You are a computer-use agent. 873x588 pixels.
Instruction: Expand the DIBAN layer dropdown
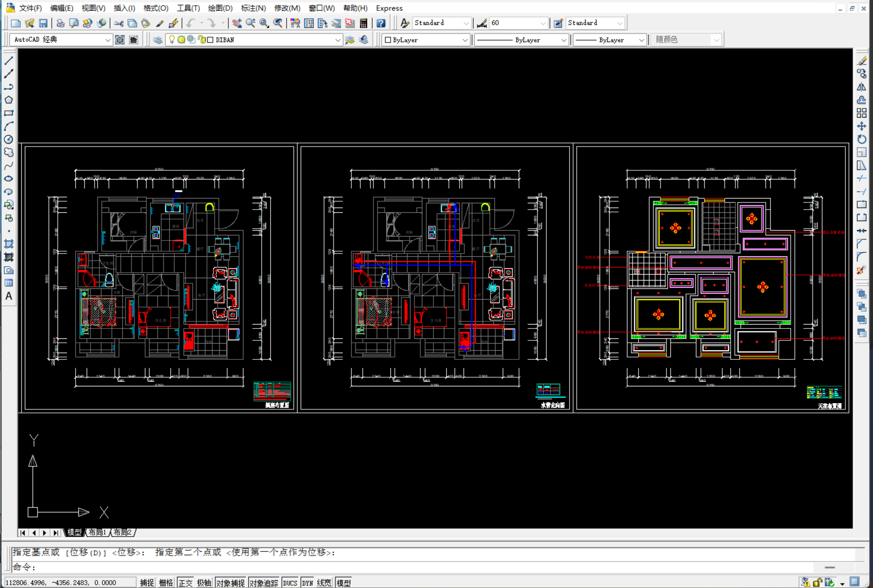coord(337,40)
